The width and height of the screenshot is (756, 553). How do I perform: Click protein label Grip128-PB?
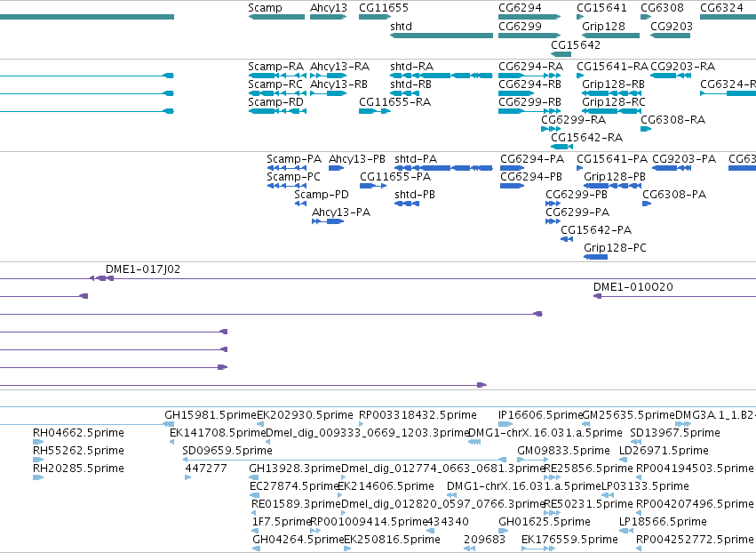click(614, 177)
